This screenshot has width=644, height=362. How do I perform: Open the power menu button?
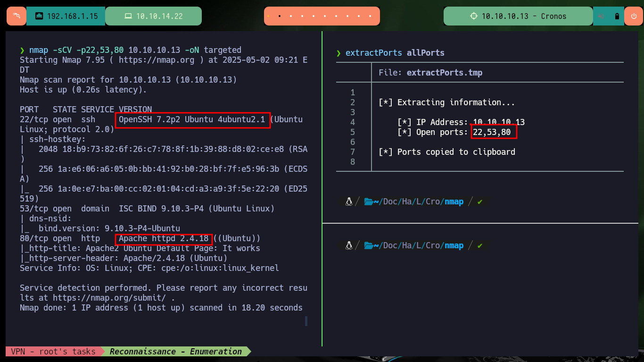[x=633, y=16]
